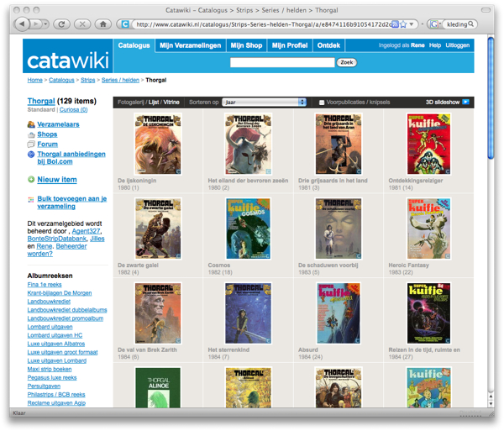The width and height of the screenshot is (504, 431).
Task: Click the Forum speech bubble icon
Action: (31, 145)
